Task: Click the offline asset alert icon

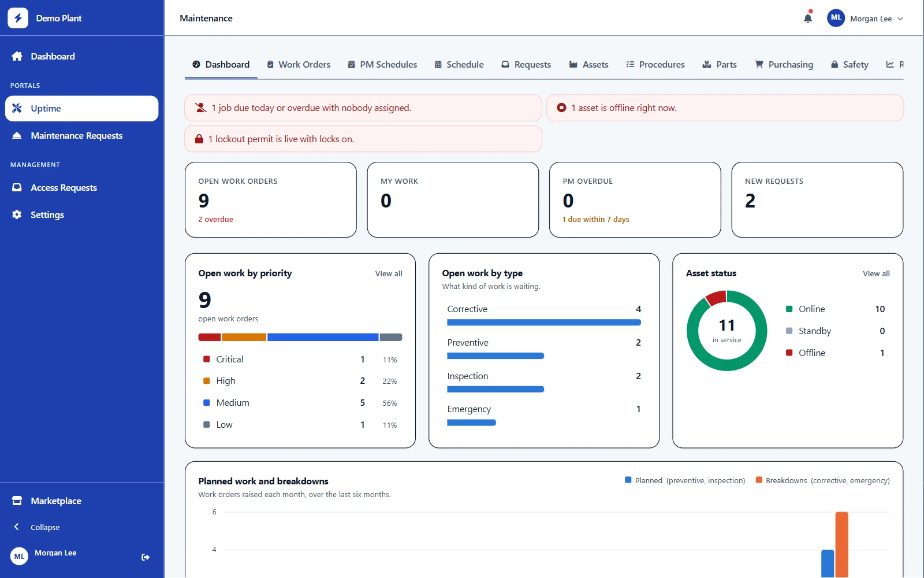Action: (x=561, y=108)
